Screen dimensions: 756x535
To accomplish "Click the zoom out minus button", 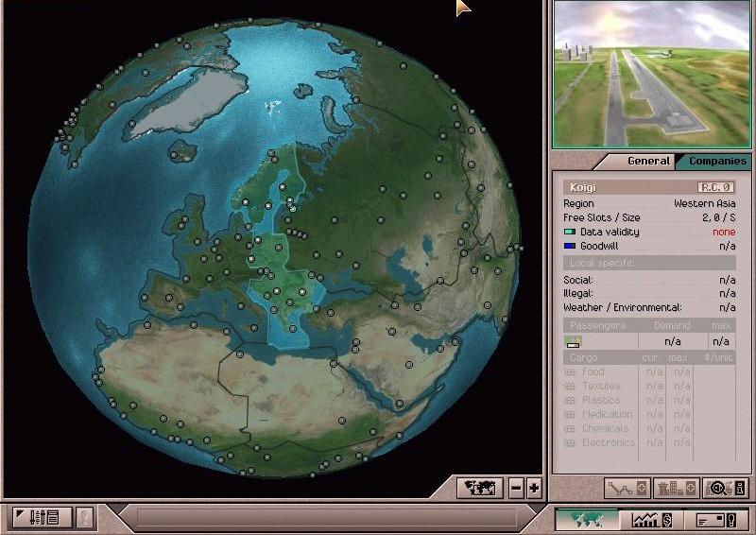I will click(x=516, y=488).
